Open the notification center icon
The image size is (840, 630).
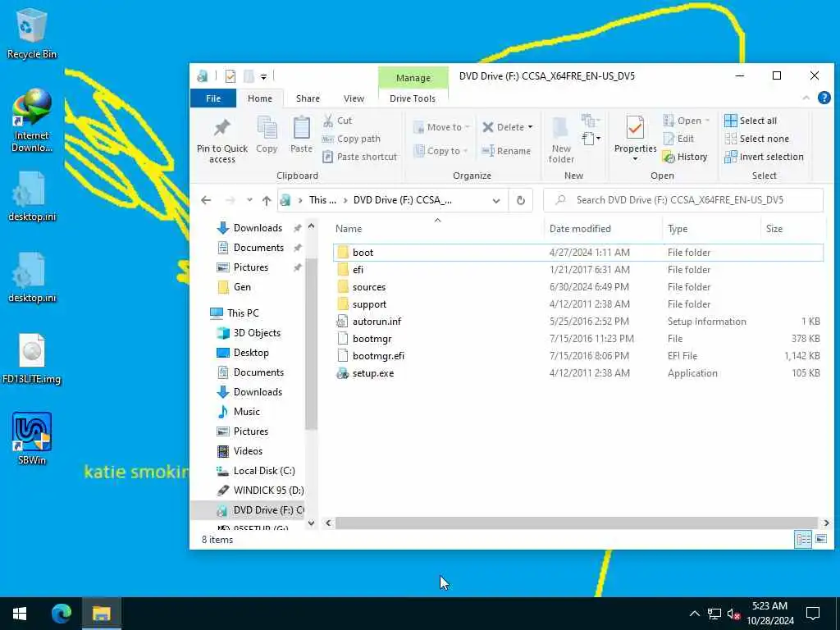click(813, 614)
